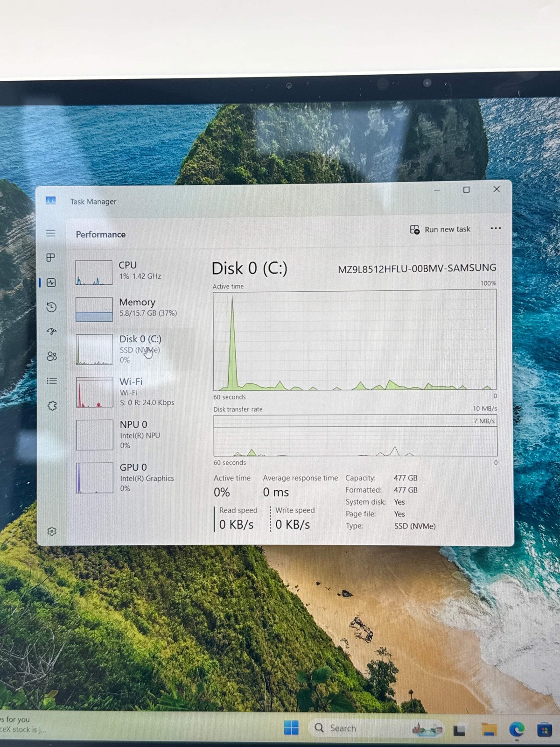
Task: Open the Windows Start menu
Action: 291,727
